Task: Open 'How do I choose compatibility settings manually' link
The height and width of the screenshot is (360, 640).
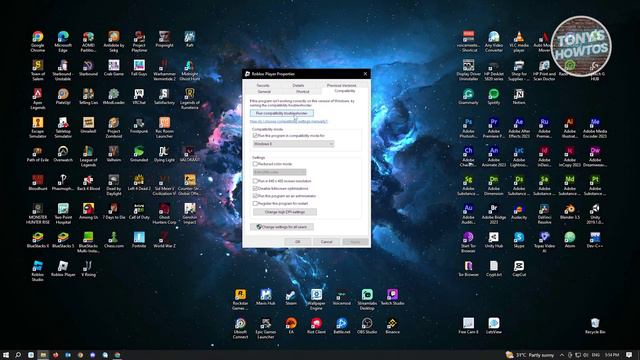Action: tap(289, 121)
